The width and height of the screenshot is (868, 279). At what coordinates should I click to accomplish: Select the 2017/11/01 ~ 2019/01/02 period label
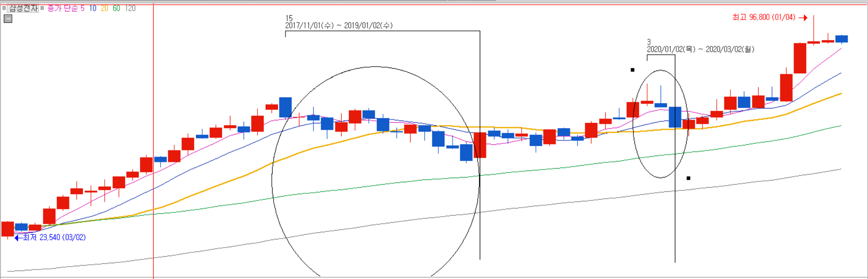[339, 25]
